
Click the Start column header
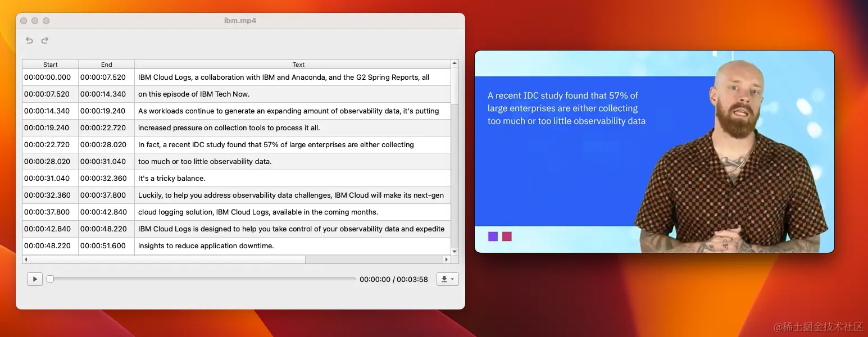click(x=51, y=65)
